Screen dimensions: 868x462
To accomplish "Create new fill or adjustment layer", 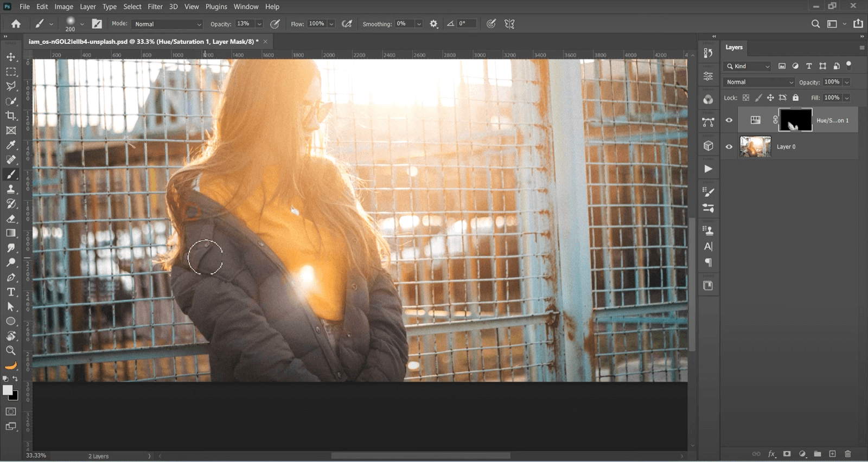I will click(802, 454).
